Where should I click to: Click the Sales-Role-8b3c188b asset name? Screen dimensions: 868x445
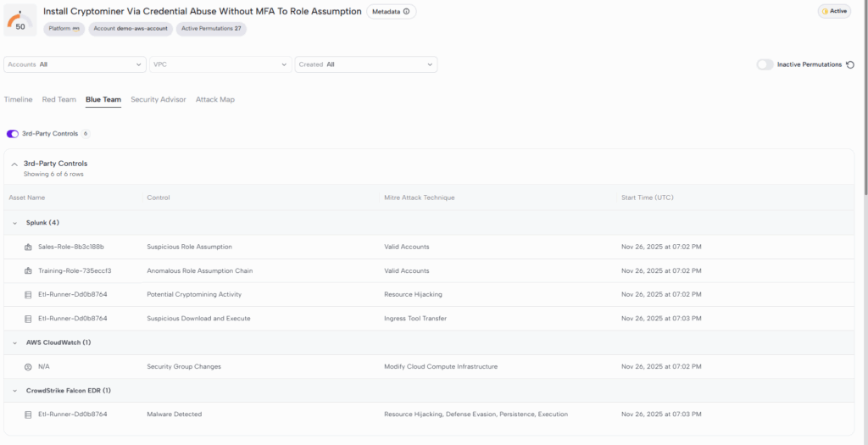[x=71, y=247]
